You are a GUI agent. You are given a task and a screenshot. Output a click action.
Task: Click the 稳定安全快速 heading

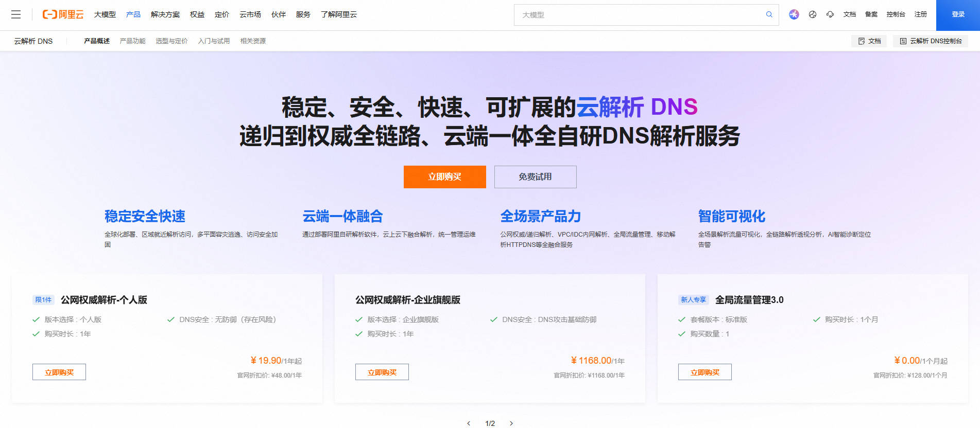tap(145, 216)
